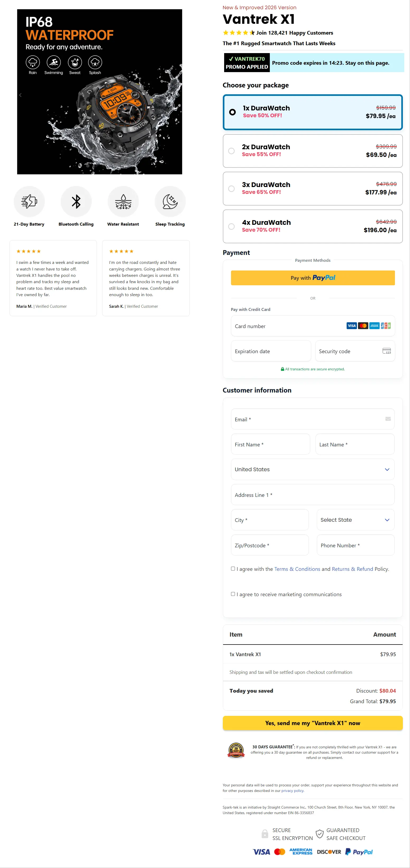Check the marketing communications box
This screenshot has width=410, height=868.
[x=233, y=594]
